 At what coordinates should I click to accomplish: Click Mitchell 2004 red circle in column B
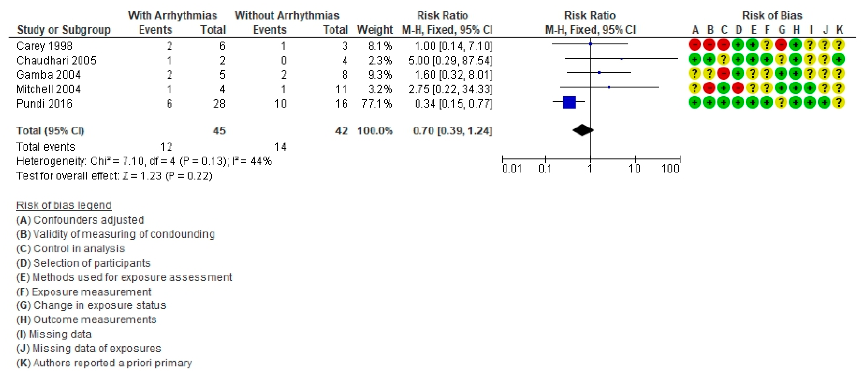(x=709, y=88)
